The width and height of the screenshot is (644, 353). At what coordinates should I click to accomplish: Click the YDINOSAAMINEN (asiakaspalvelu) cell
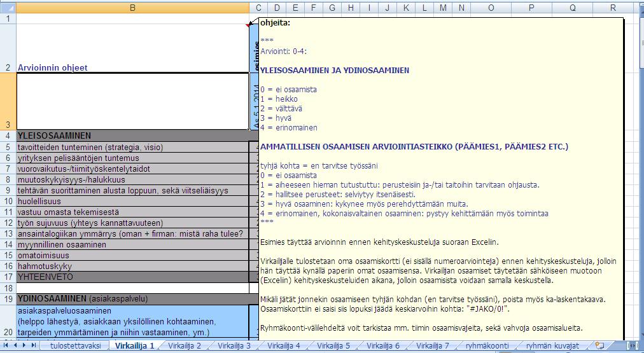[132, 299]
